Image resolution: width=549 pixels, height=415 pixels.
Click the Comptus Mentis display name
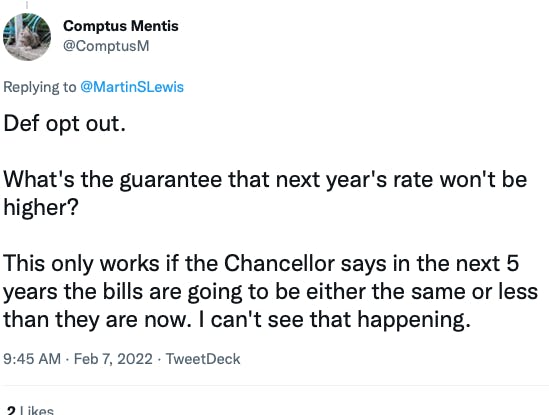[x=121, y=26]
